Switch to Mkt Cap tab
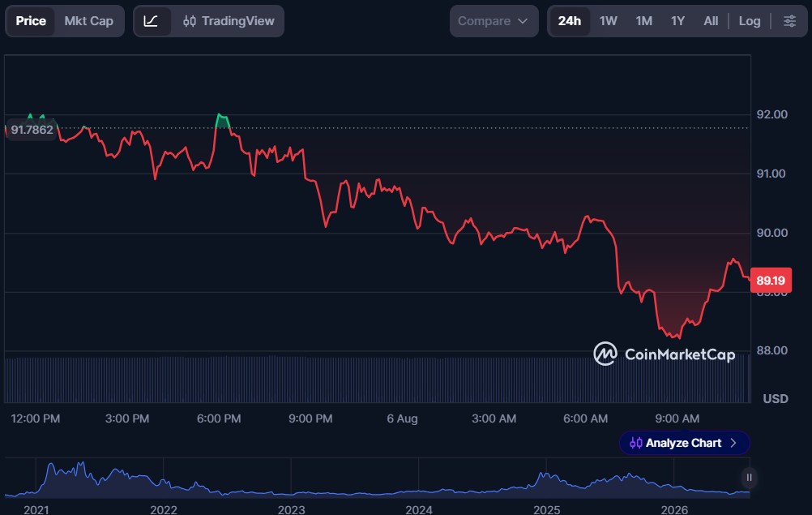Screen dimensions: 812x515 (88, 21)
